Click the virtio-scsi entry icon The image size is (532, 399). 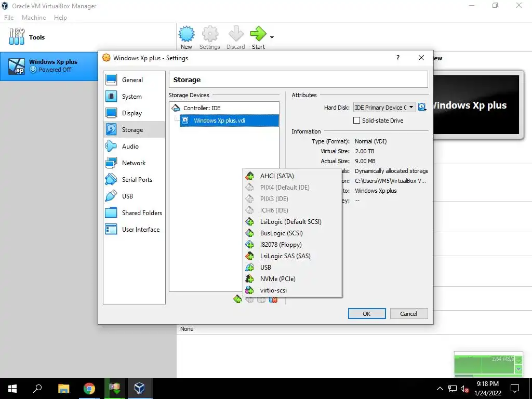click(250, 290)
